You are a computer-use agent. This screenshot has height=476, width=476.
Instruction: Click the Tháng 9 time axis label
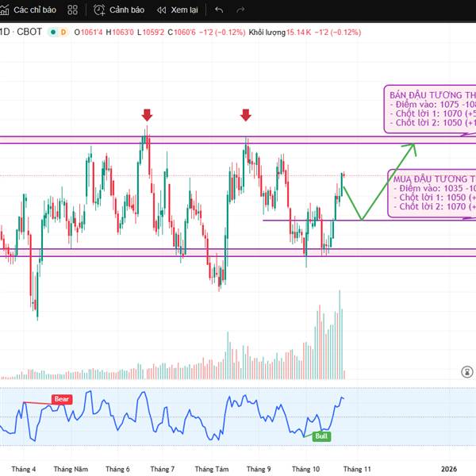pos(259,469)
